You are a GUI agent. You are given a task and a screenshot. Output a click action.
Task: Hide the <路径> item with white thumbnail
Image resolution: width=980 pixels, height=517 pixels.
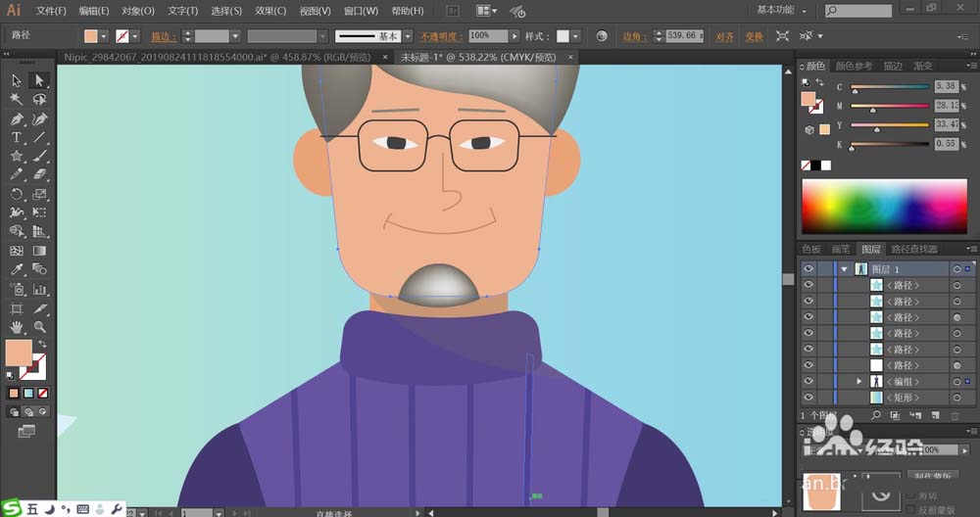point(808,364)
